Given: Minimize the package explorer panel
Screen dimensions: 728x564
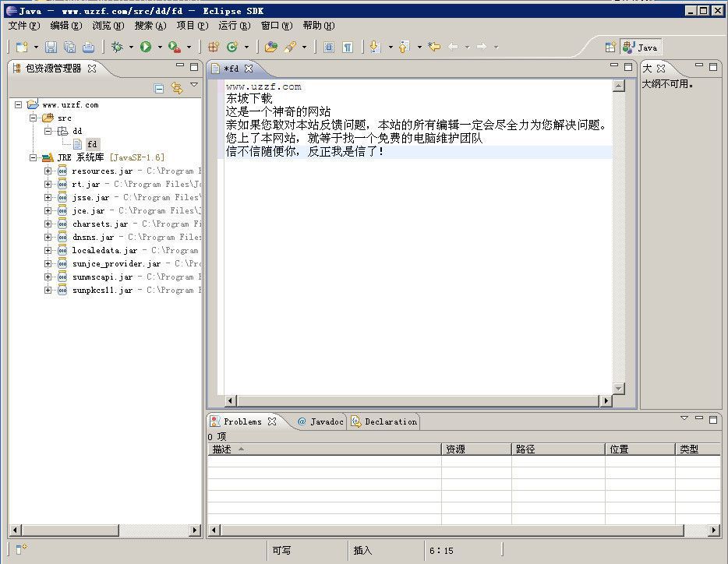Looking at the screenshot, I should pyautogui.click(x=180, y=66).
